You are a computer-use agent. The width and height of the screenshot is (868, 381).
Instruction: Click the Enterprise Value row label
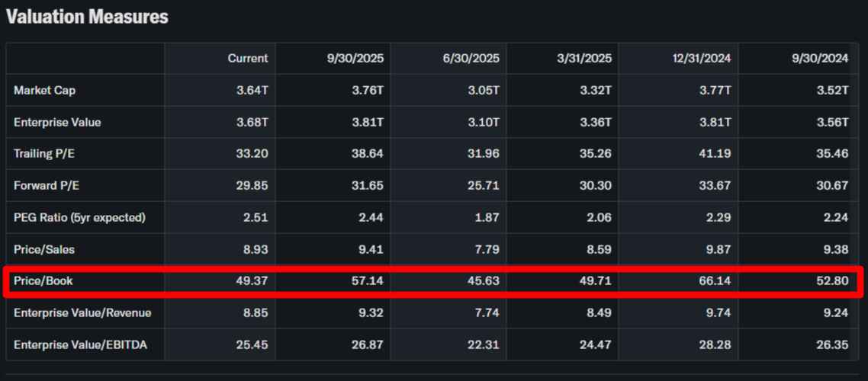point(57,122)
